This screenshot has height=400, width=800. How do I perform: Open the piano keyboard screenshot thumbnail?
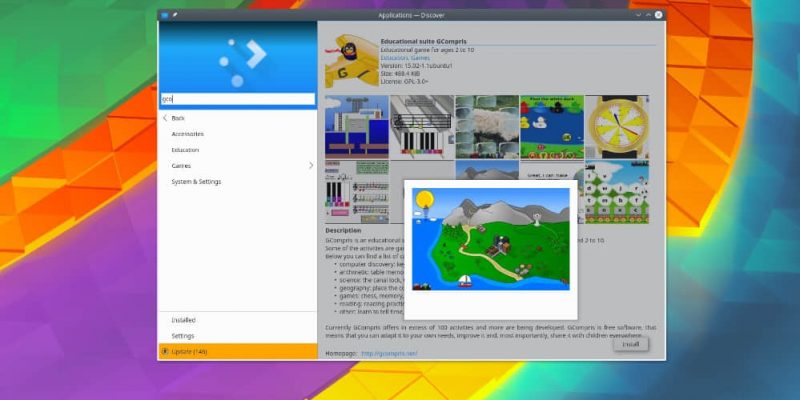422,127
